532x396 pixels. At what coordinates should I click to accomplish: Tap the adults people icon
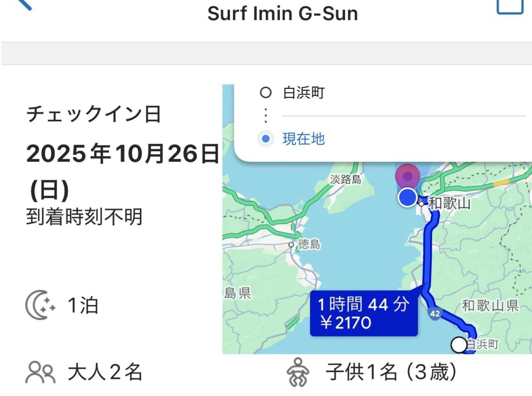pyautogui.click(x=40, y=372)
